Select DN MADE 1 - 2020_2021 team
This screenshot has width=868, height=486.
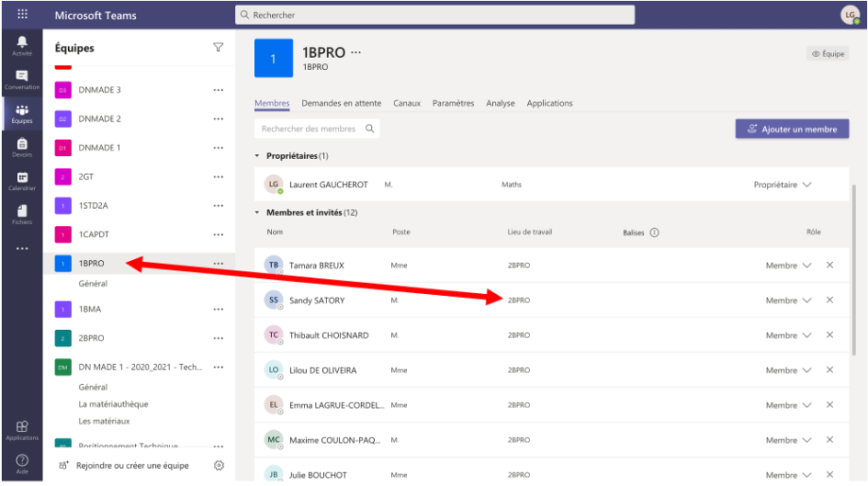(x=140, y=367)
